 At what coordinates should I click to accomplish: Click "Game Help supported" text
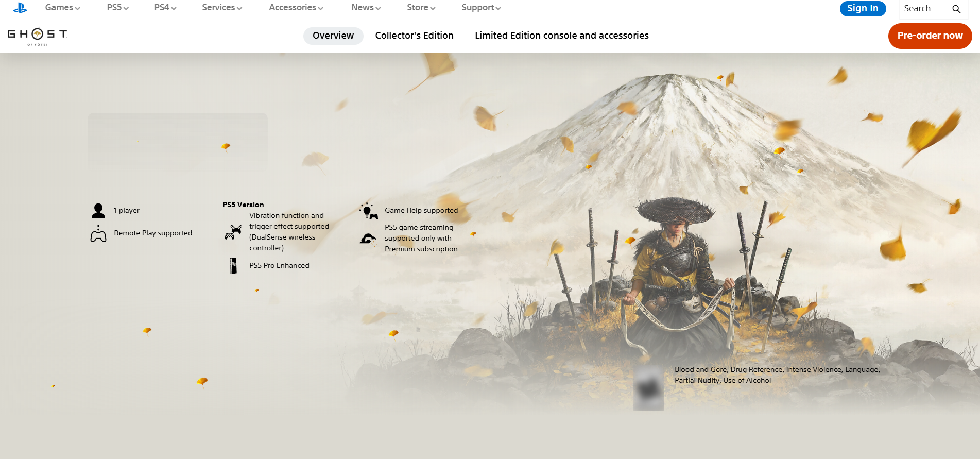click(x=421, y=211)
